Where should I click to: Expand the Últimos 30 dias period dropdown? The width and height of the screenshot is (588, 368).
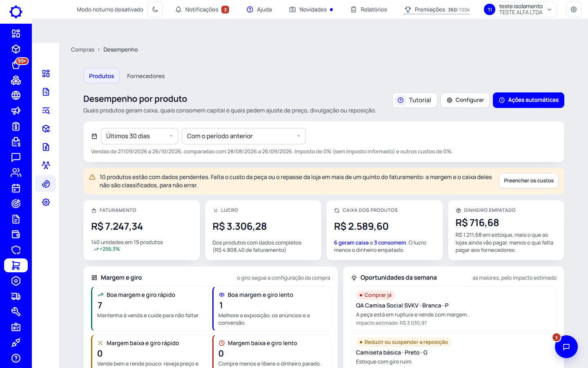point(140,136)
